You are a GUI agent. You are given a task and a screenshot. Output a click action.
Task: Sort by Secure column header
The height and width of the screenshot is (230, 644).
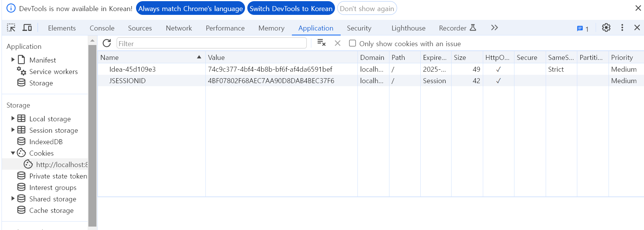[x=530, y=57]
